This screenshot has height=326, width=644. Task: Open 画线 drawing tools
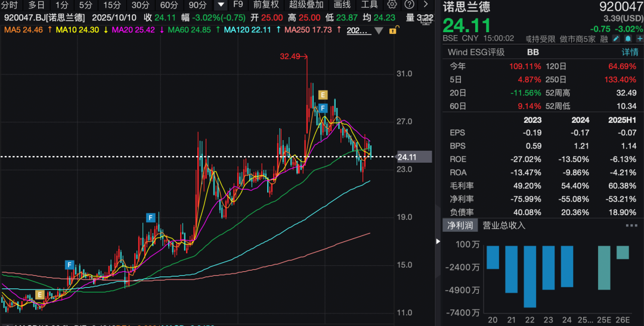pyautogui.click(x=342, y=5)
